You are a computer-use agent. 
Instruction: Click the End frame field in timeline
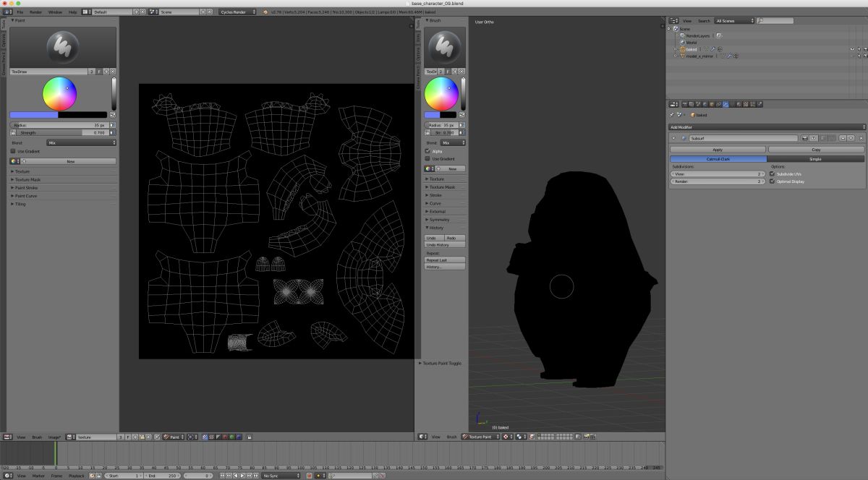pos(162,476)
